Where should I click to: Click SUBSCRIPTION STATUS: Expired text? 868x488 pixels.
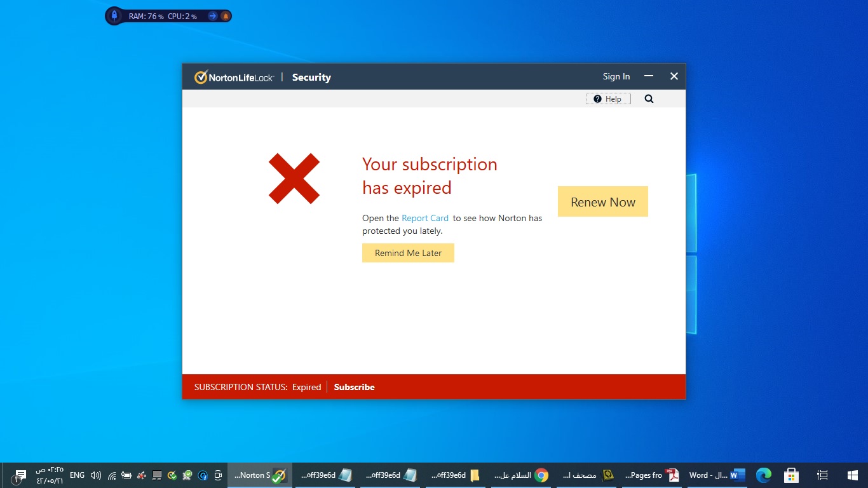coord(257,387)
